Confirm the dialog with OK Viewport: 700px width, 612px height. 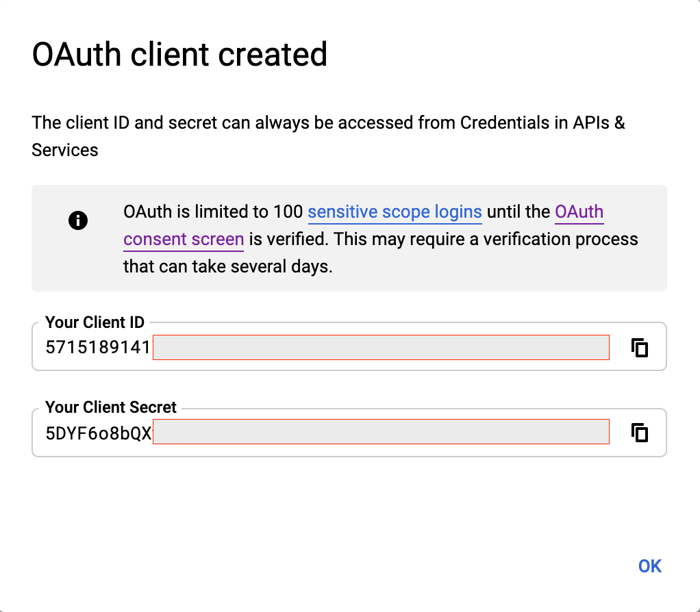click(649, 566)
